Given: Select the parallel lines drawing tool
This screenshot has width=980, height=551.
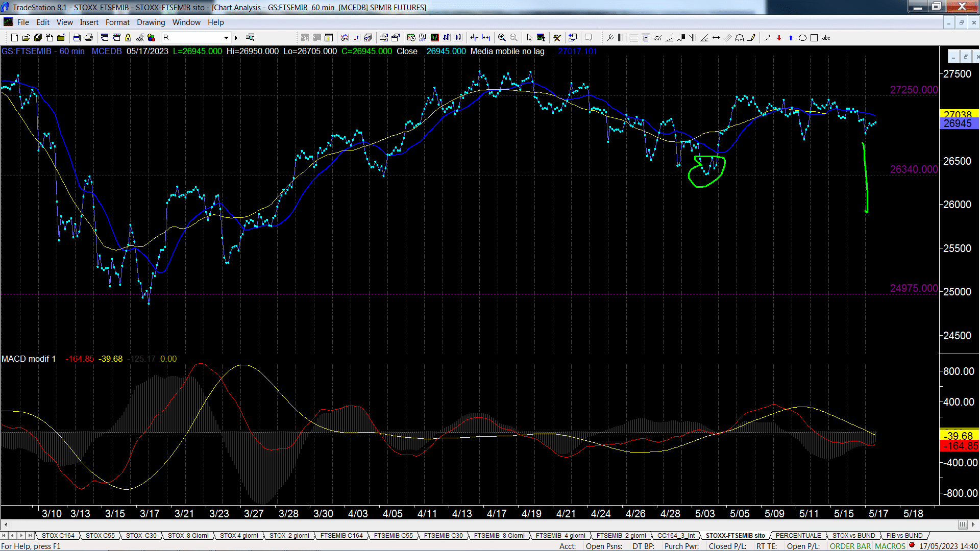Looking at the screenshot, I should coord(728,37).
